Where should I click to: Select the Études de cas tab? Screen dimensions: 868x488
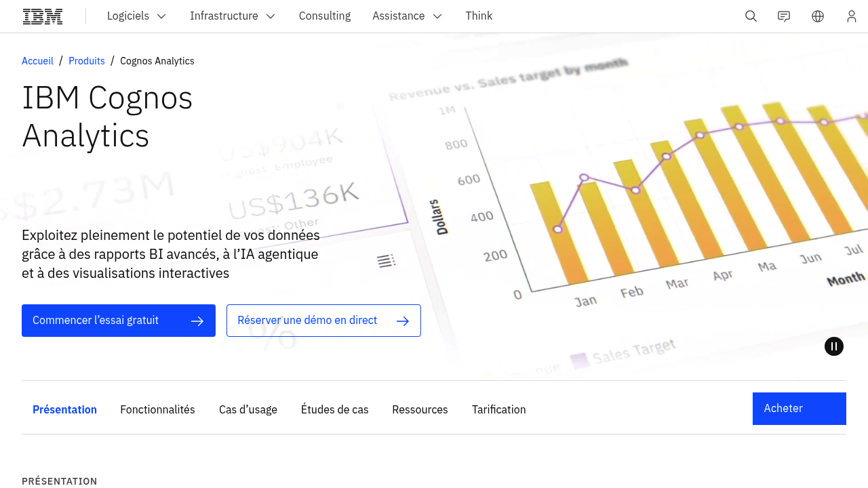pos(335,409)
